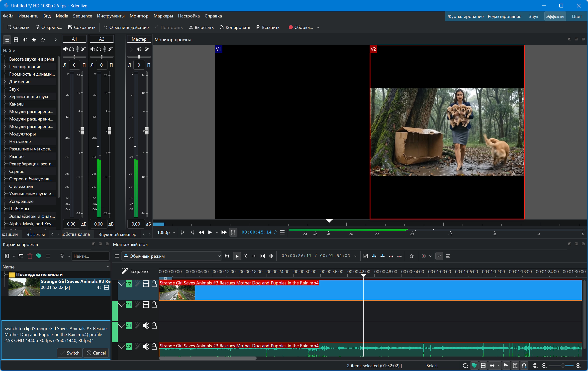Viewport: 588px width, 371px height.
Task: Toggle Snap (magnet) in the status bar
Action: coord(524,366)
